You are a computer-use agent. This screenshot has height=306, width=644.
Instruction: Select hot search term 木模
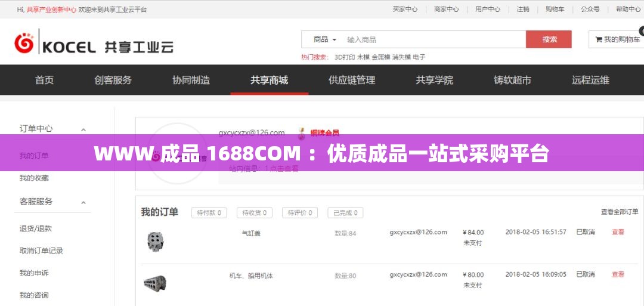[363, 57]
